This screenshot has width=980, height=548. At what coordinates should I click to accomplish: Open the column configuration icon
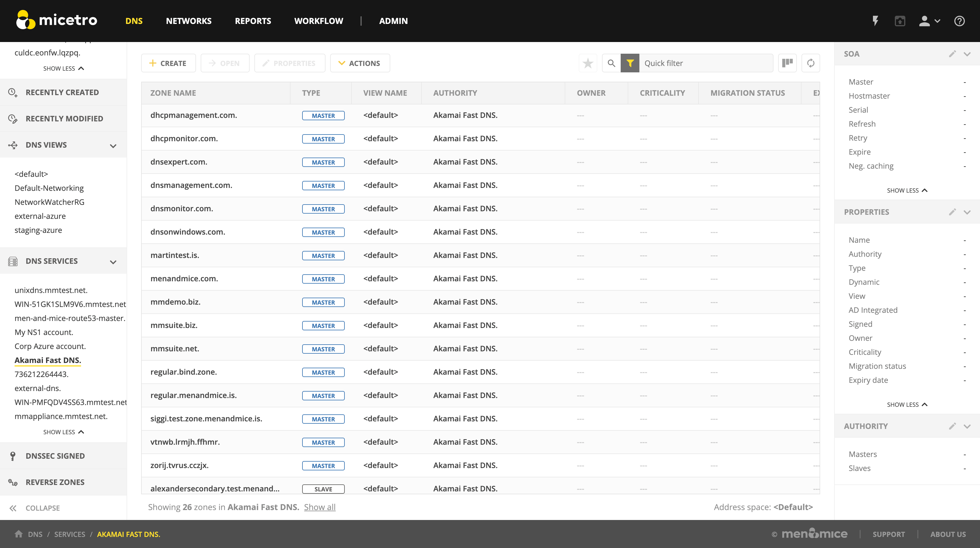(787, 63)
